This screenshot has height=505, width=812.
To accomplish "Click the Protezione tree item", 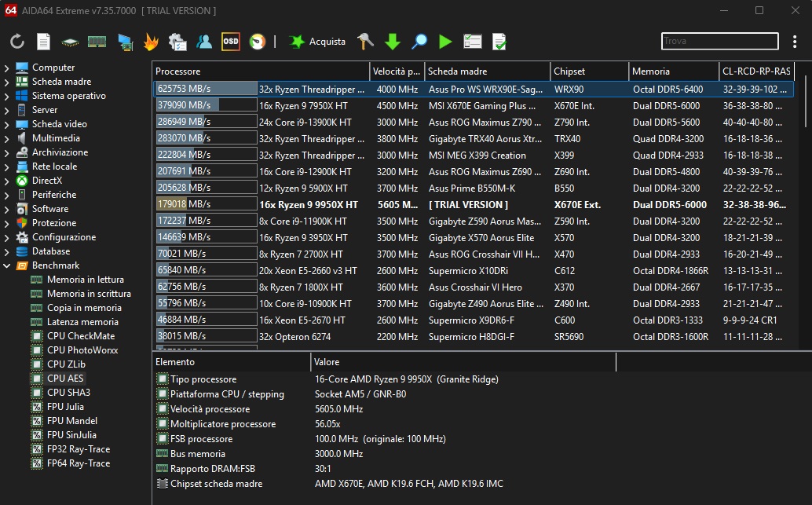I will [x=54, y=223].
